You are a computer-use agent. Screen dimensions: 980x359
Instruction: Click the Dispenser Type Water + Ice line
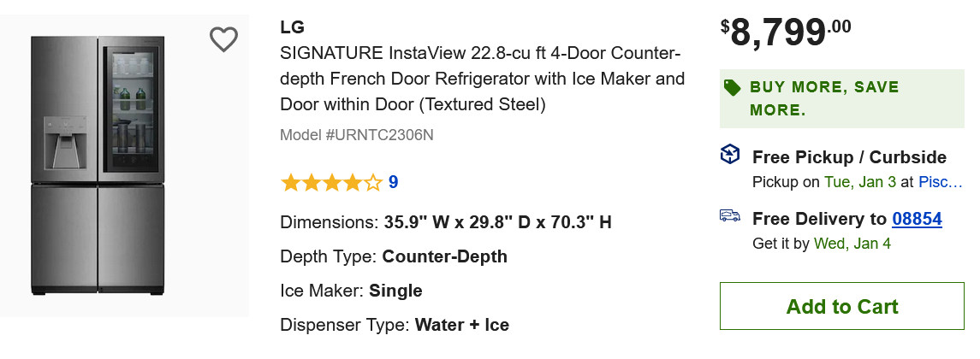[x=395, y=325]
